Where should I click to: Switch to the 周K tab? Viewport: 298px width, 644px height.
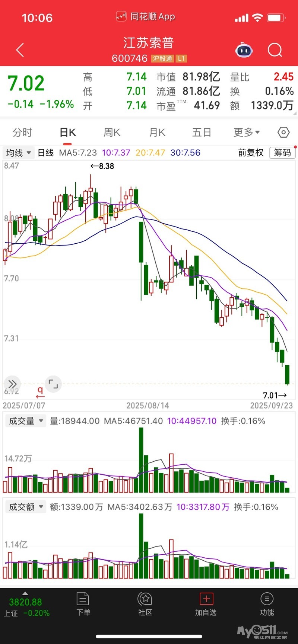coord(112,132)
